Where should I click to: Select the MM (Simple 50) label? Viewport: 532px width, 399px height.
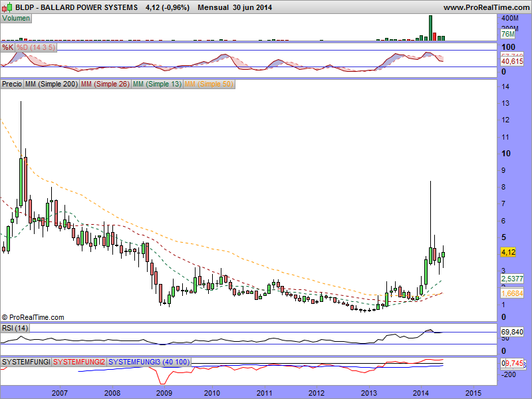click(209, 84)
